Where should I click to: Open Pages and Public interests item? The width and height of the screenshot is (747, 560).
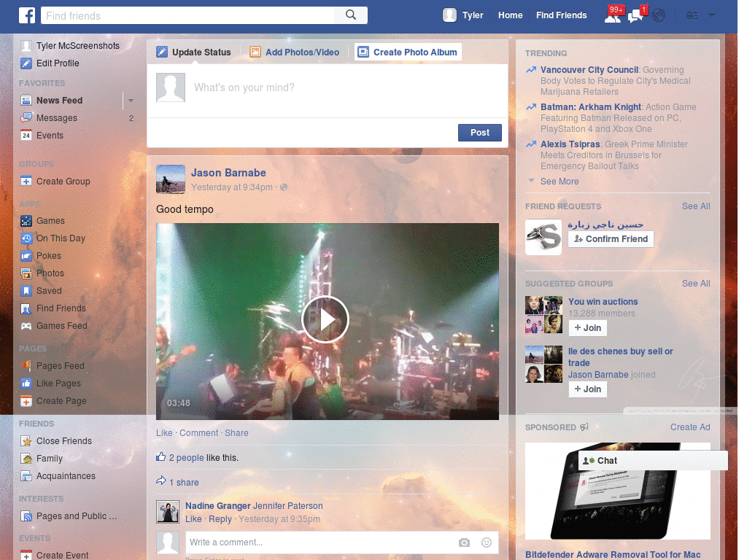69,517
